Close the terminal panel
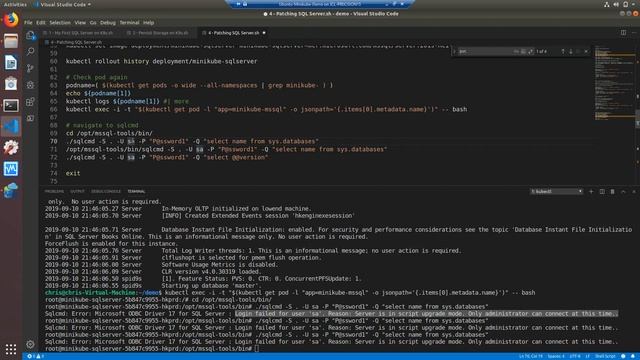640x360 pixels. 634,191
